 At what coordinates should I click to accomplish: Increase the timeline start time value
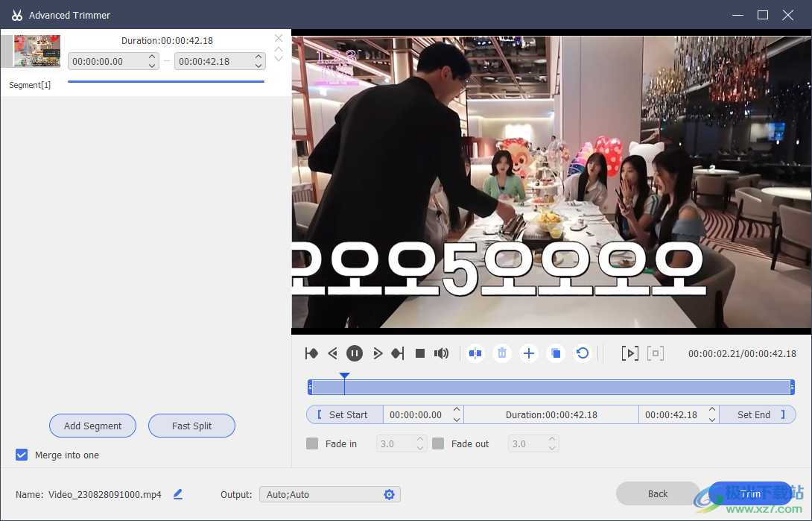click(457, 410)
